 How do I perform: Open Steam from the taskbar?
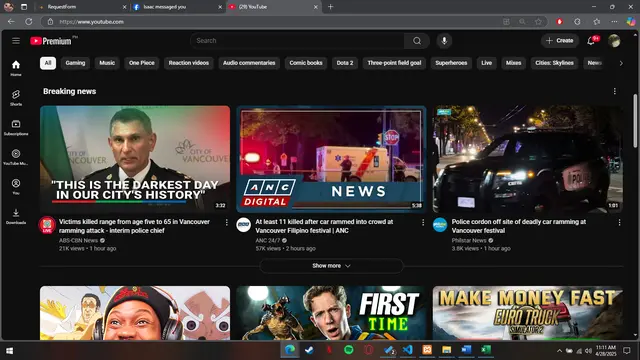[309, 350]
